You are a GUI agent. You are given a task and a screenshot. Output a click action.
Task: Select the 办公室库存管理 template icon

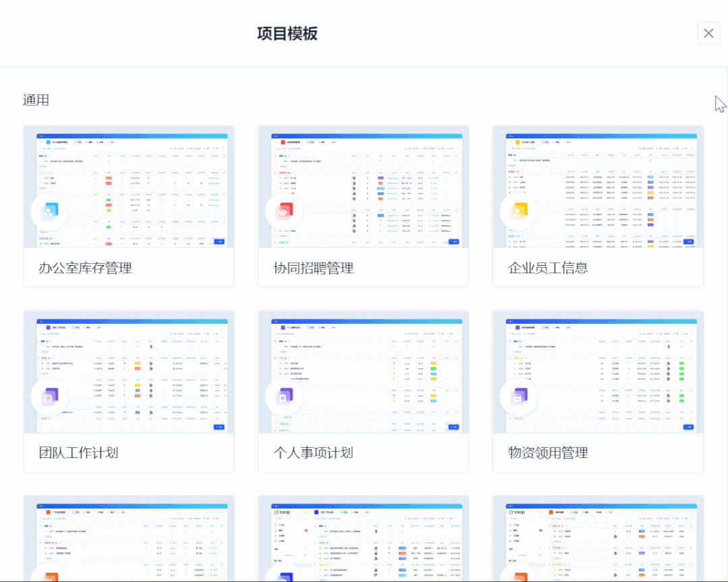coord(50,212)
